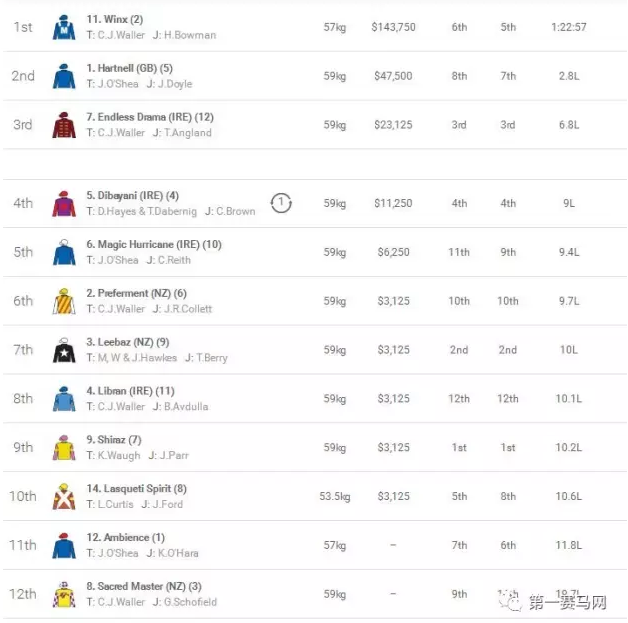Viewport: 628px width, 623px height.
Task: Click Leebaz's black star silks icon
Action: (64, 350)
